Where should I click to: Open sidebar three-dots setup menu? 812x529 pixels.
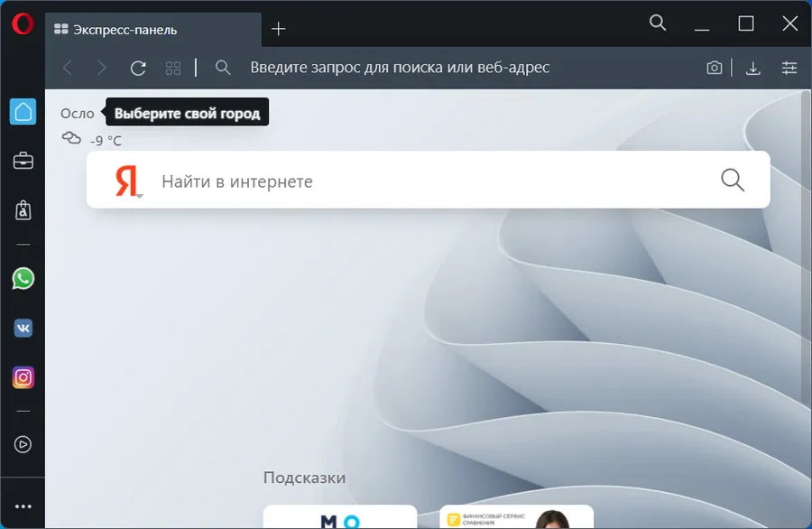pyautogui.click(x=23, y=506)
